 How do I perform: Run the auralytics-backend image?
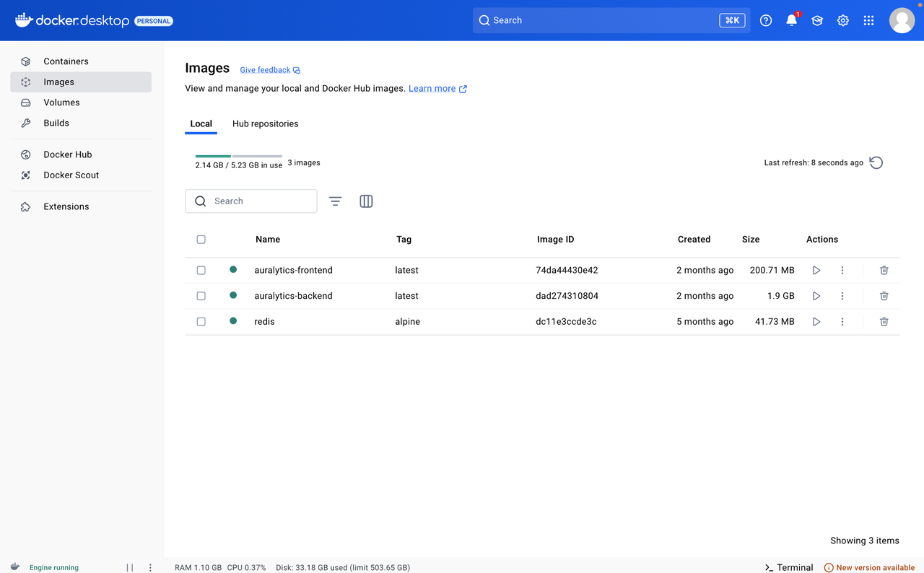(x=816, y=296)
